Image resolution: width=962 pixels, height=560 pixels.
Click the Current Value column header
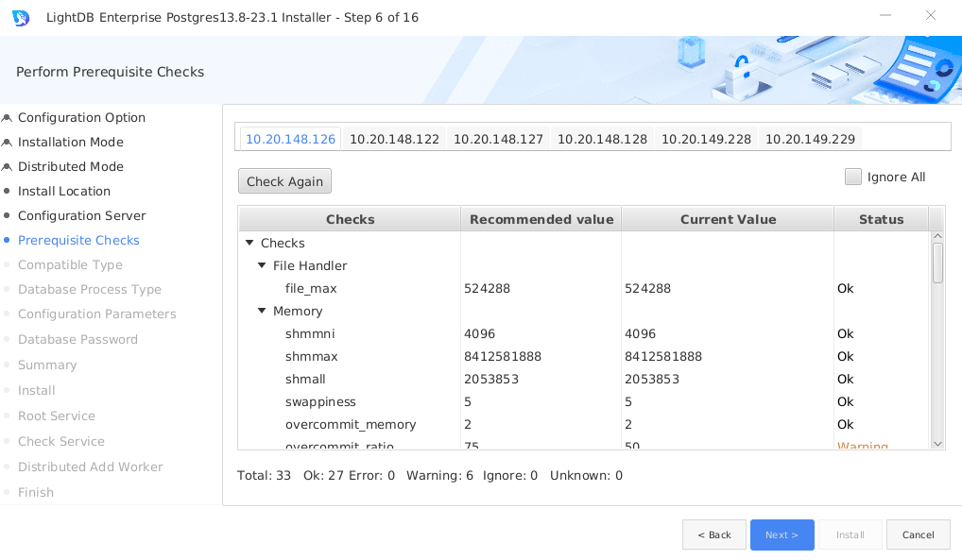[729, 220]
